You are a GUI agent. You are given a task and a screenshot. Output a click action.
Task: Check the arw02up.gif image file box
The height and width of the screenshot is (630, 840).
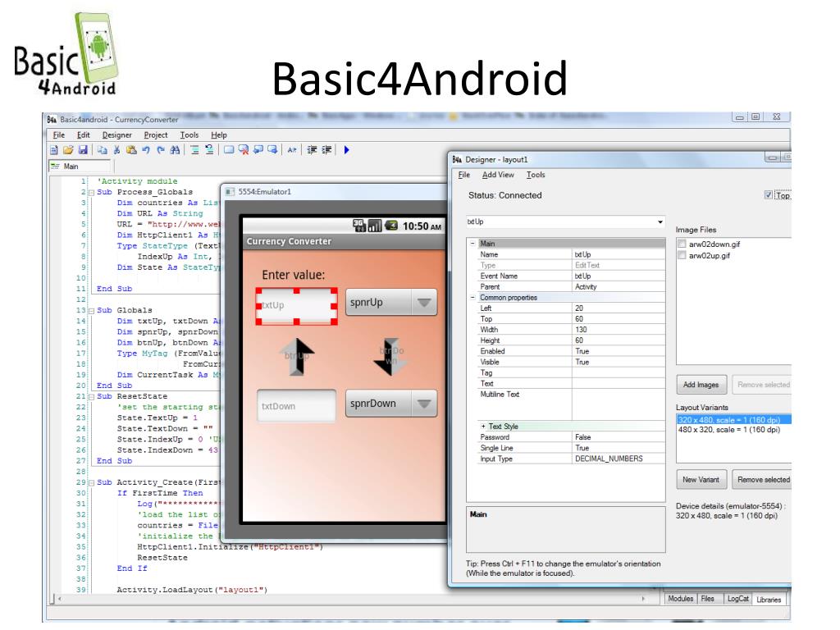[x=682, y=256]
